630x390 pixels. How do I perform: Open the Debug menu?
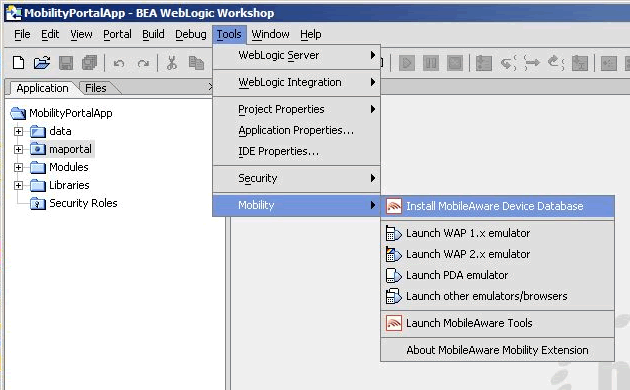(x=191, y=35)
